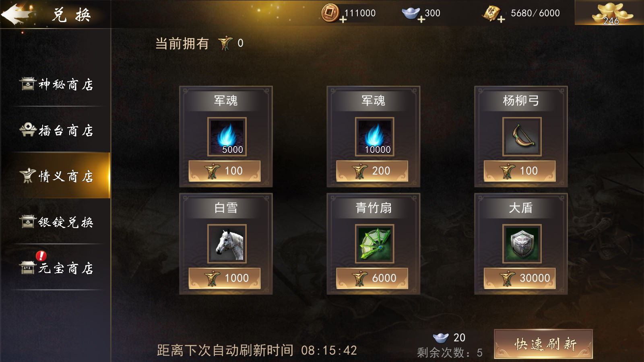Open 元宝商店 tab with alert badge

coord(56,267)
